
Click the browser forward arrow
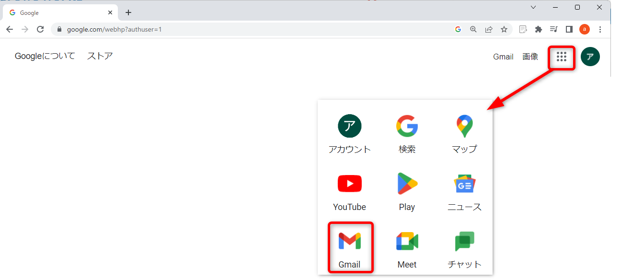pyautogui.click(x=25, y=29)
